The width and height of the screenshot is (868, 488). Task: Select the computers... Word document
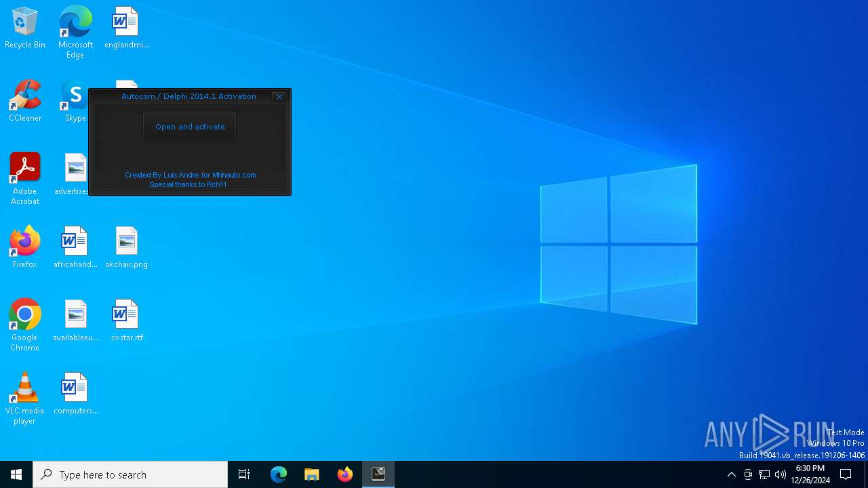pos(75,394)
